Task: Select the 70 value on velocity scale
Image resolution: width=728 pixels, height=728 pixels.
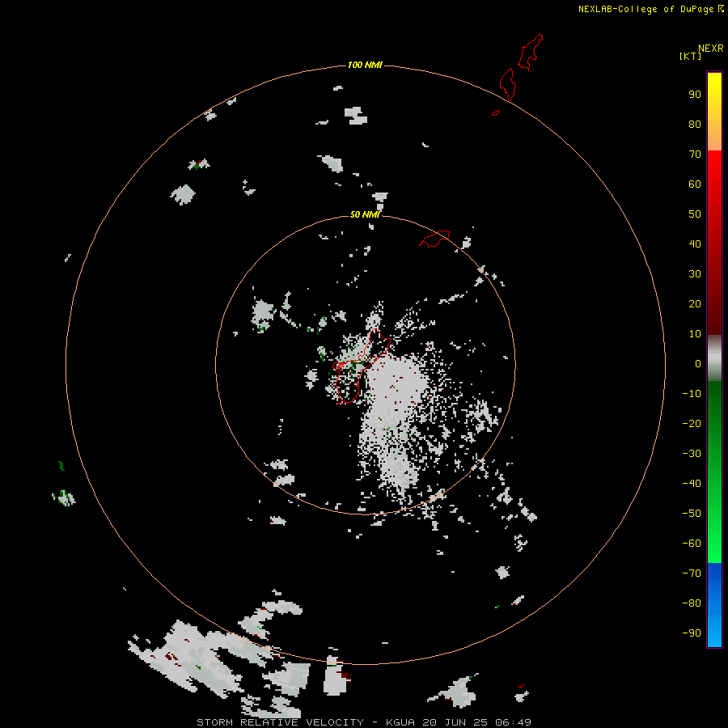Action: [x=695, y=154]
